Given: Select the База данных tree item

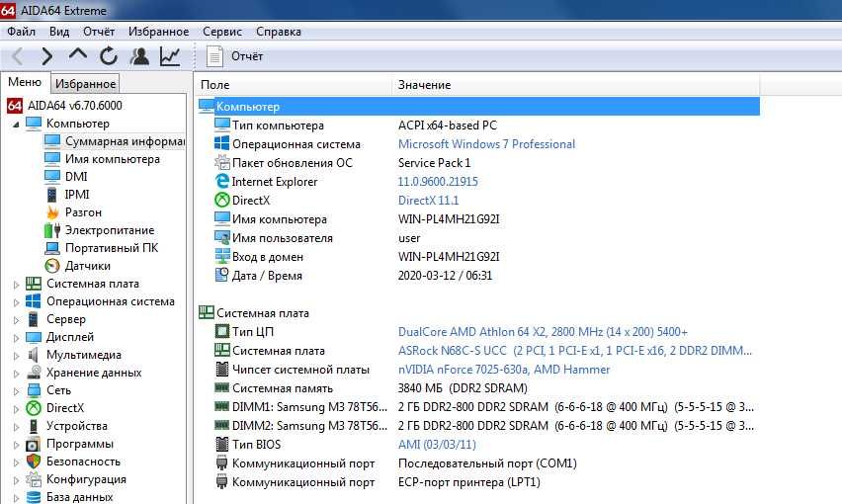Looking at the screenshot, I should point(70,497).
